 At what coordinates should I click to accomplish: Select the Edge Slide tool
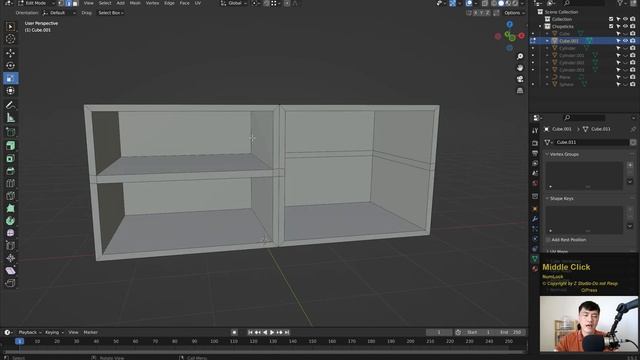coord(11,245)
